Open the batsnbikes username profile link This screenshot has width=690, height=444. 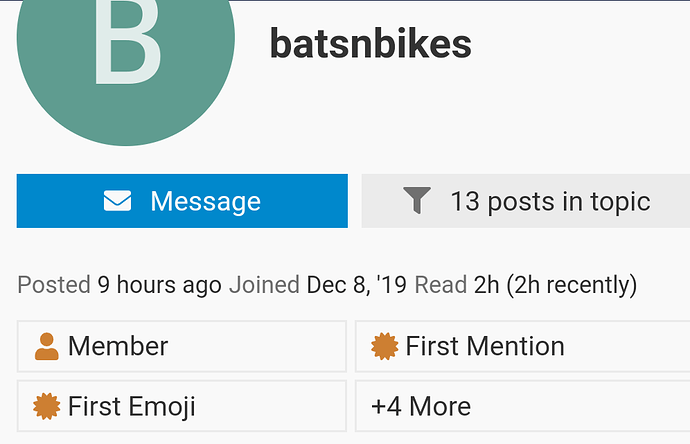(x=370, y=44)
